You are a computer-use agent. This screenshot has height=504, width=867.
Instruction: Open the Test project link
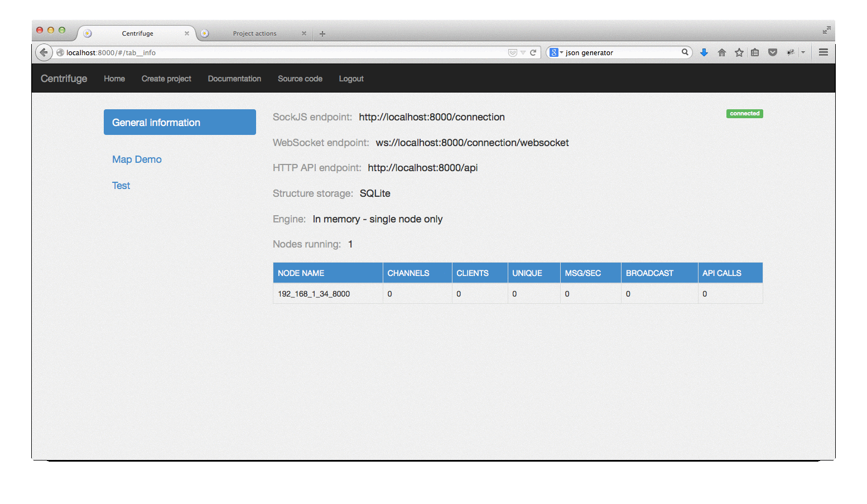(121, 186)
